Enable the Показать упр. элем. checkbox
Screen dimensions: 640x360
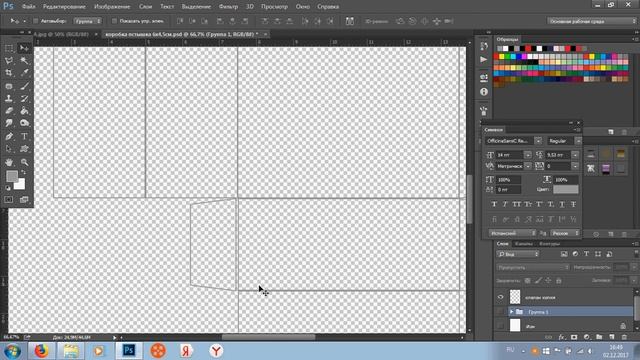tap(114, 21)
